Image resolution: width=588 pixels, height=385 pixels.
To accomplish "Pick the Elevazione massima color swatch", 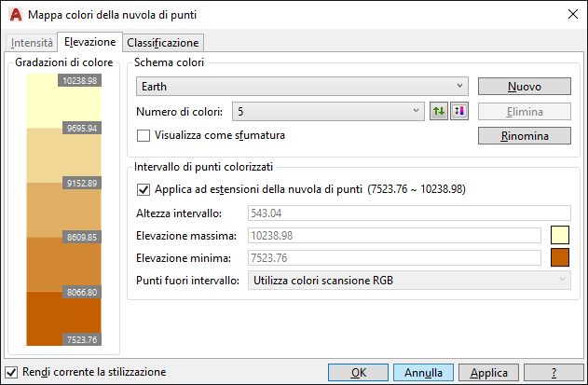I will click(560, 235).
